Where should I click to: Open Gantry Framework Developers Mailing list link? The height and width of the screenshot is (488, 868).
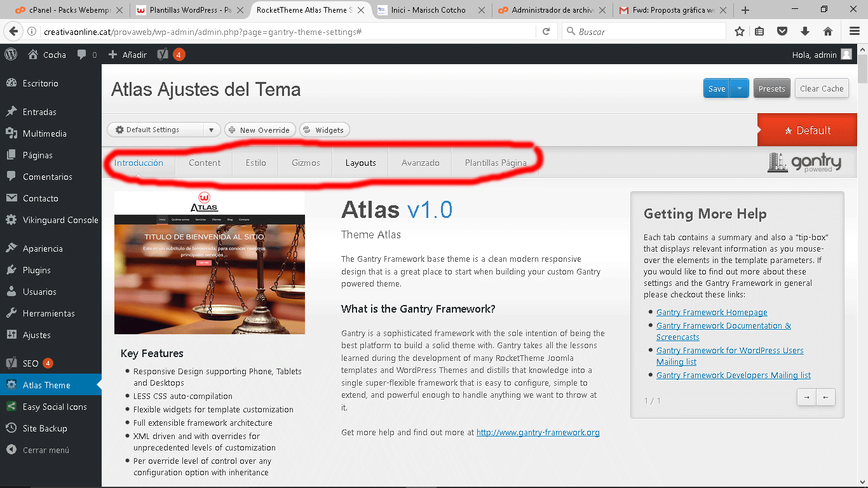tap(733, 375)
